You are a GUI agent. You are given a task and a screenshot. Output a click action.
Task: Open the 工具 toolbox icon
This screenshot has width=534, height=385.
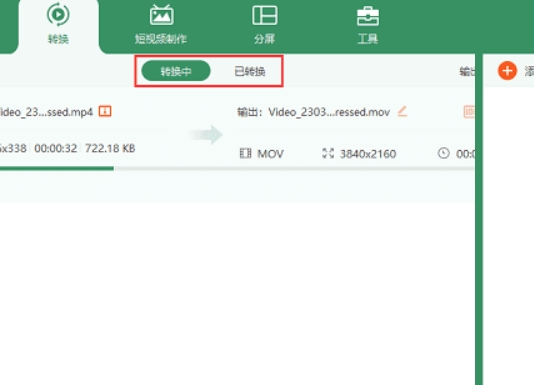pos(368,16)
